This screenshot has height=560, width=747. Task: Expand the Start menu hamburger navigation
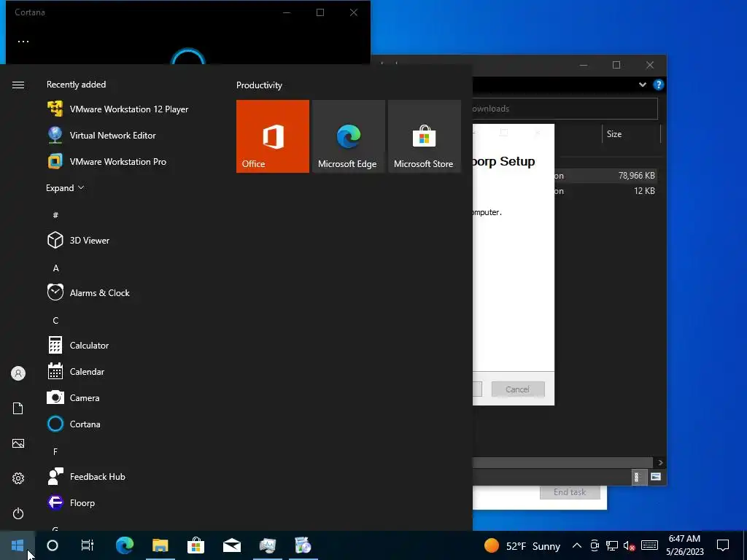point(18,85)
